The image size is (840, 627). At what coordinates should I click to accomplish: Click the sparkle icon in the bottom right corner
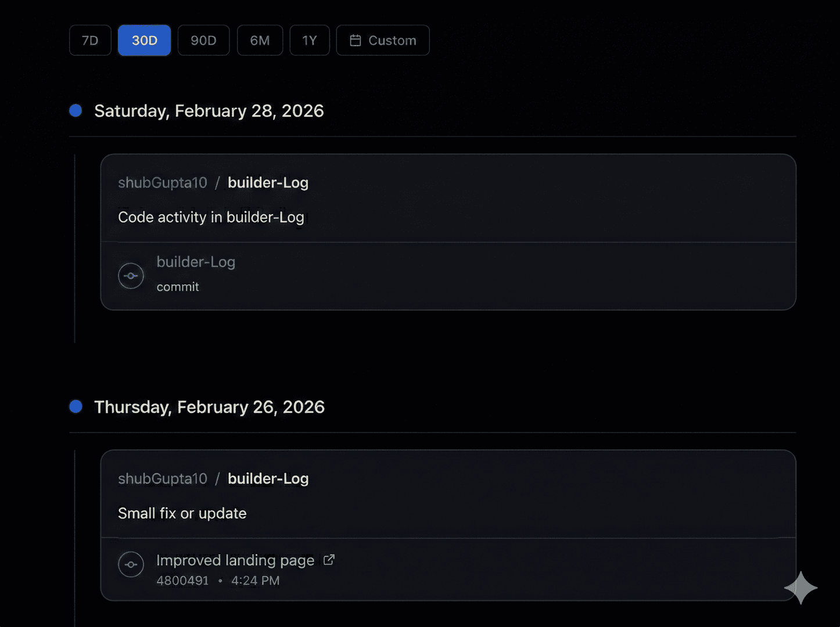pyautogui.click(x=800, y=588)
